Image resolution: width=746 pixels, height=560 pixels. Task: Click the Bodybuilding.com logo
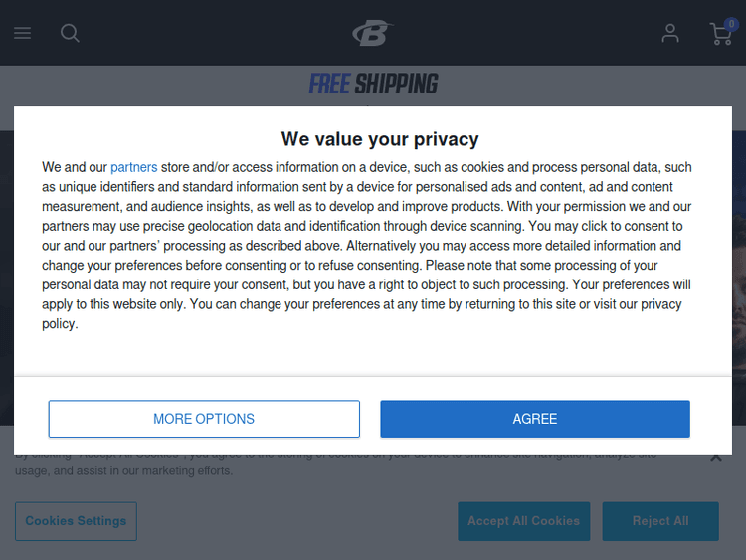click(x=372, y=33)
